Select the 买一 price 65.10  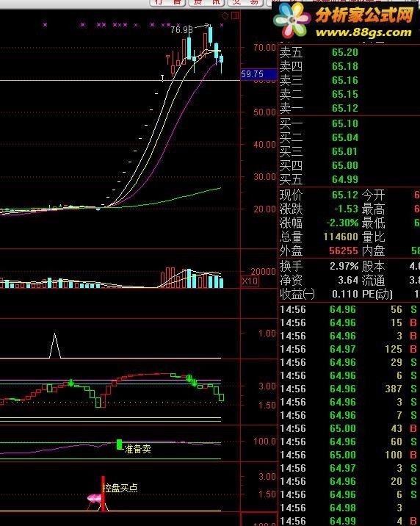point(345,123)
